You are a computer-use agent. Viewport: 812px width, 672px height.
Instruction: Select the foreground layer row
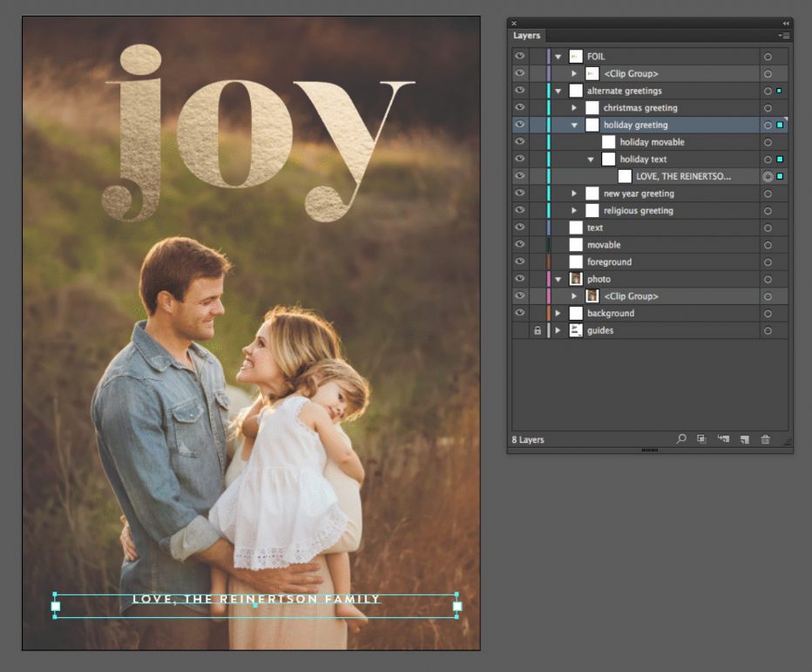609,261
